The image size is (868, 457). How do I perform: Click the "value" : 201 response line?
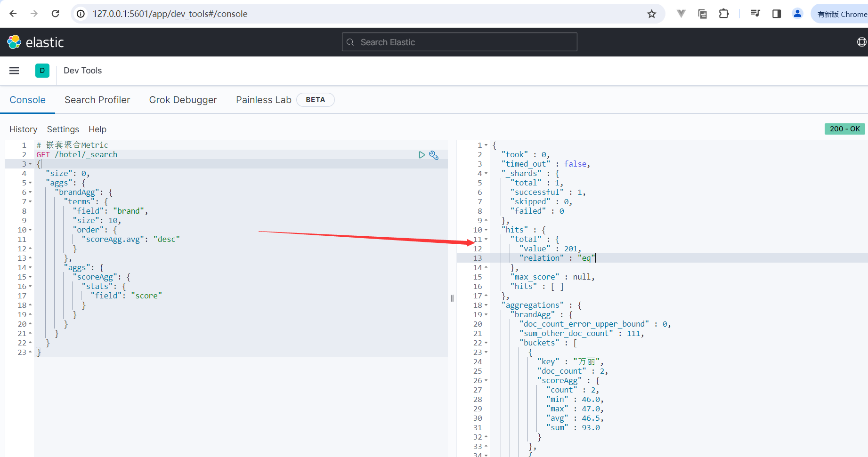coord(550,249)
